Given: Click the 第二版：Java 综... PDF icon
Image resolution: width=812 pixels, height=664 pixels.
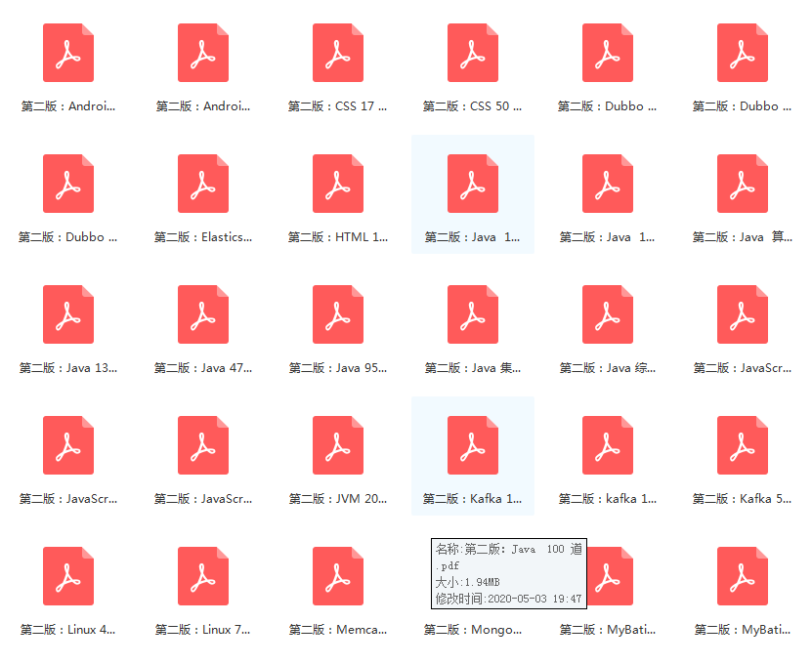Looking at the screenshot, I should pos(608,314).
